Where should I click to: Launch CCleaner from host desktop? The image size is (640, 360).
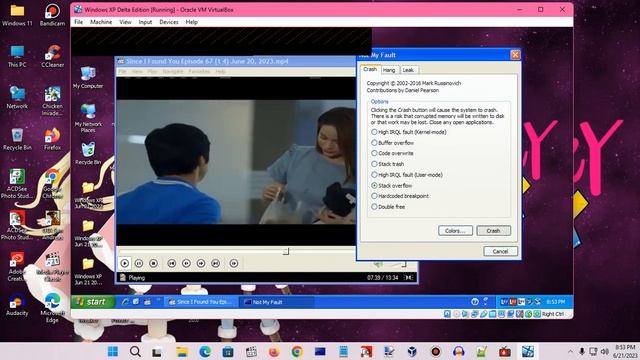tap(52, 56)
